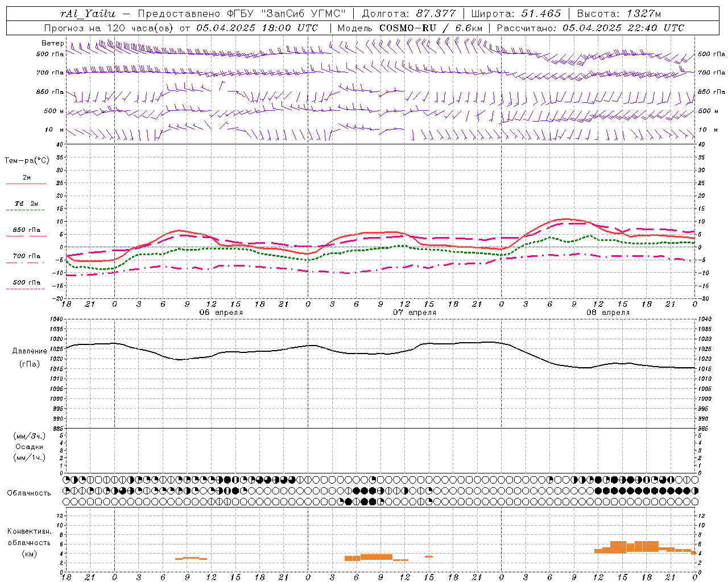
Task: Click the Долгота: 87.377 value
Action: (x=408, y=14)
